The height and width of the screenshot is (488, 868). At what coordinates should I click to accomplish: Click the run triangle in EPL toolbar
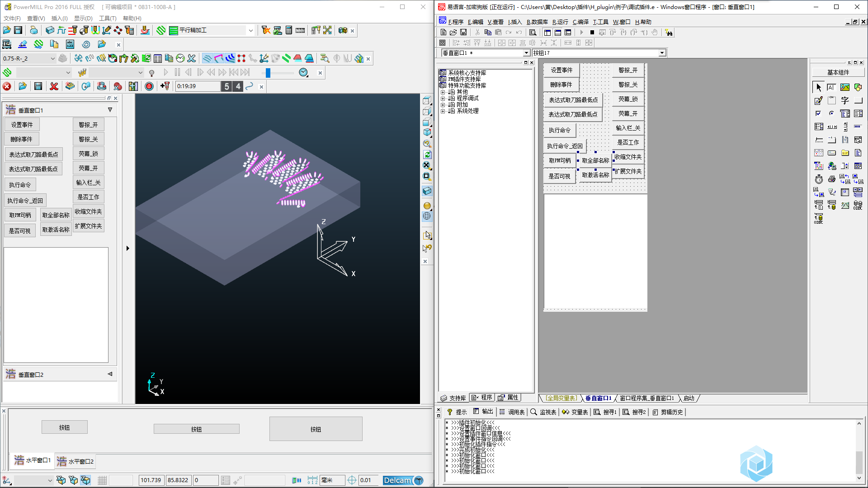[x=581, y=33]
